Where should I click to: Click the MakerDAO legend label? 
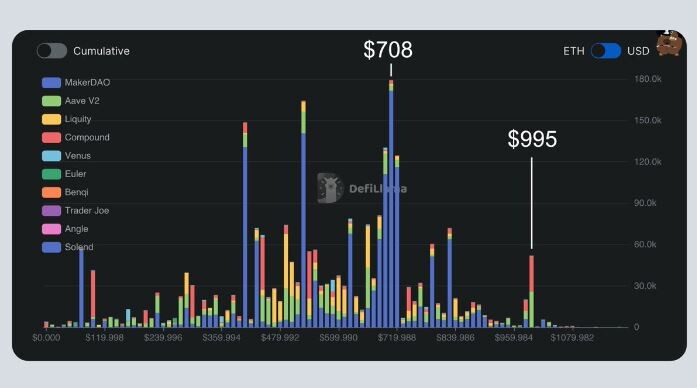pos(87,83)
